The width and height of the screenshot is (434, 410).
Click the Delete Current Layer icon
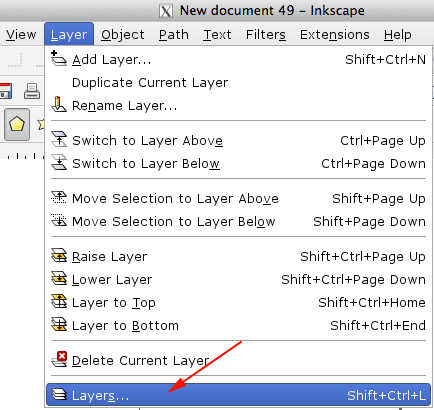tap(59, 359)
